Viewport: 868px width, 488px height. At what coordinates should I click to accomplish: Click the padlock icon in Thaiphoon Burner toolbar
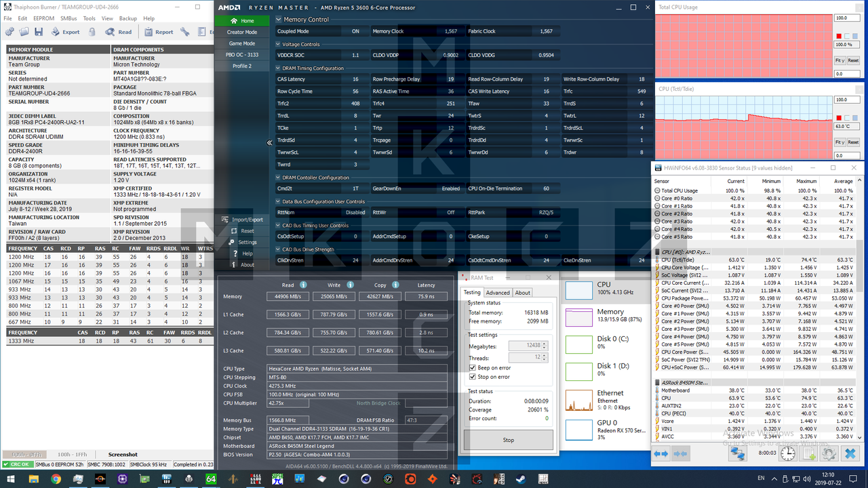point(92,32)
